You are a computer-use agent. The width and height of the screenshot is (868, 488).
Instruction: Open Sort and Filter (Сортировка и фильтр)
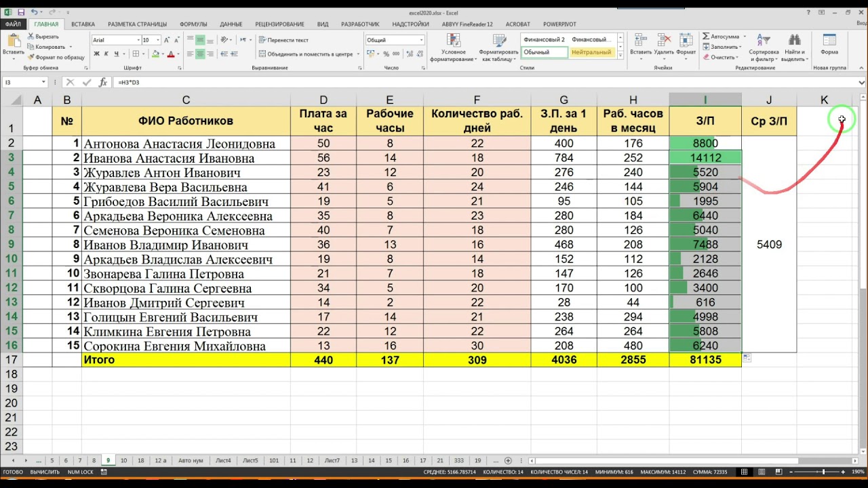click(x=764, y=47)
